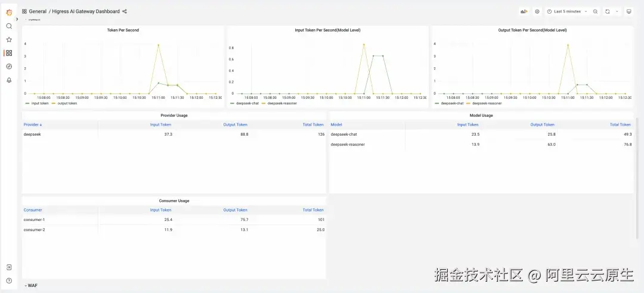644x293 pixels.
Task: Sort Model Usage by the Model column
Action: click(336, 124)
